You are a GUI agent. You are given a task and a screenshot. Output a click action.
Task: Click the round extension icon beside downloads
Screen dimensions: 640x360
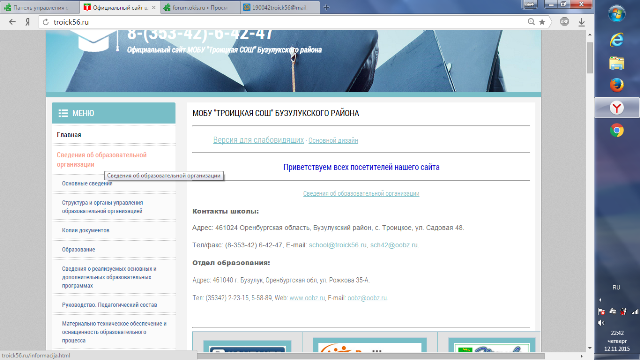click(564, 22)
